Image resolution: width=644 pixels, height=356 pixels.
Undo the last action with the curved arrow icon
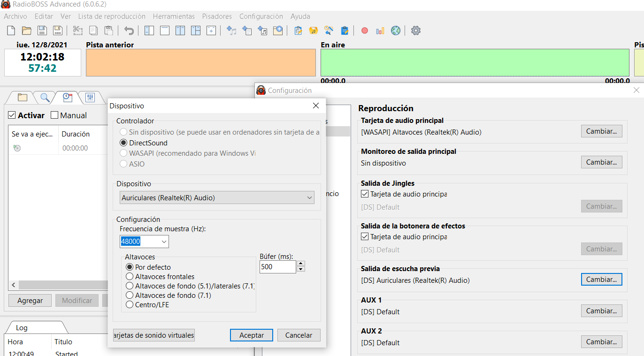click(129, 30)
